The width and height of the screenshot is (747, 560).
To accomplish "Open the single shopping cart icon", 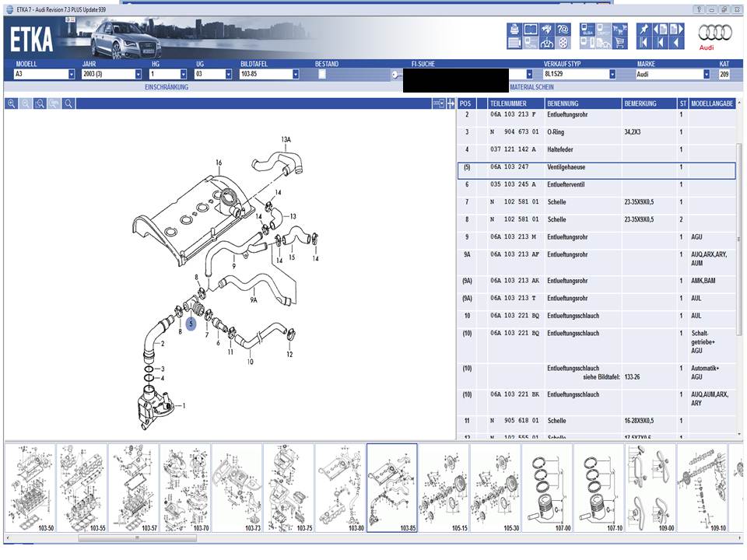I will pyautogui.click(x=619, y=43).
